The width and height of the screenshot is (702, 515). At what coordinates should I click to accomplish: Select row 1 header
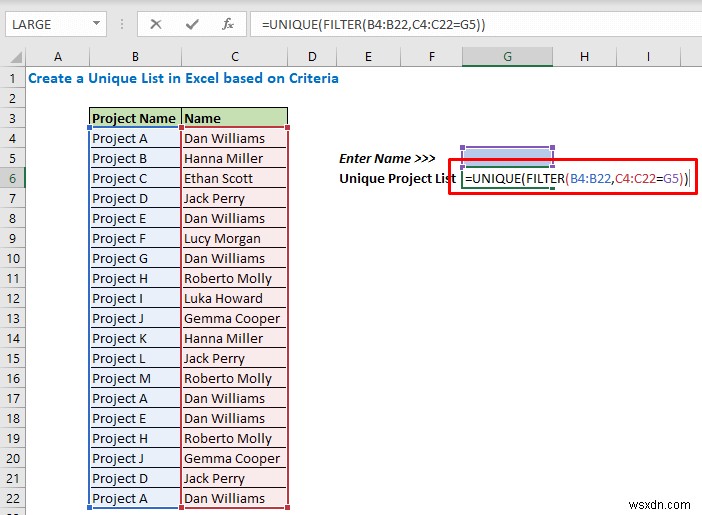pos(13,78)
